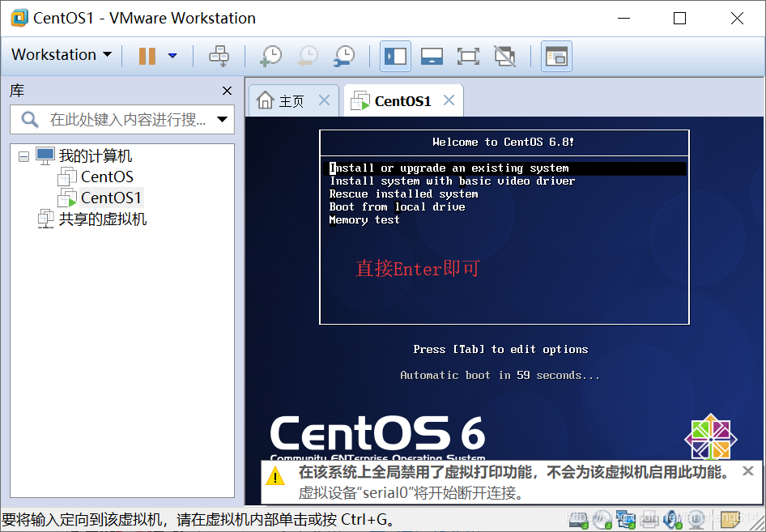Image resolution: width=766 pixels, height=532 pixels.
Task: Click the 我的计算机 computer icon
Action: coord(45,156)
